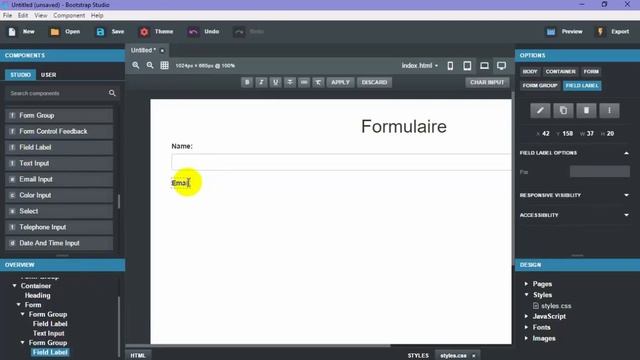
Task: Launch Preview from the toolbar
Action: [551, 32]
